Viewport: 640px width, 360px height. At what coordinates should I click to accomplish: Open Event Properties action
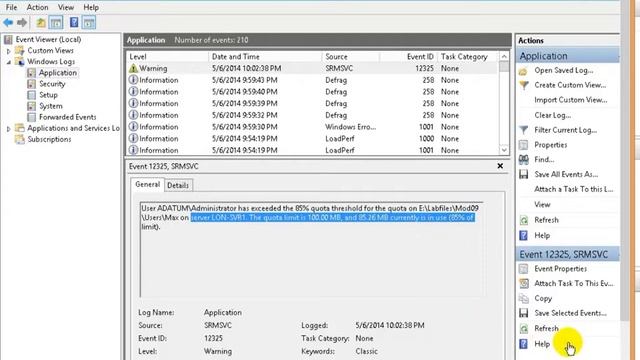[x=560, y=269]
